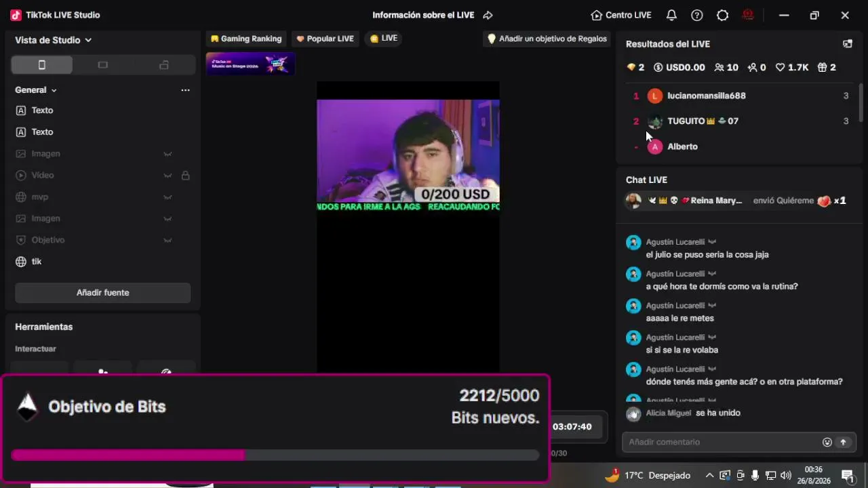Open the weather widget on taskbar

[648, 475]
